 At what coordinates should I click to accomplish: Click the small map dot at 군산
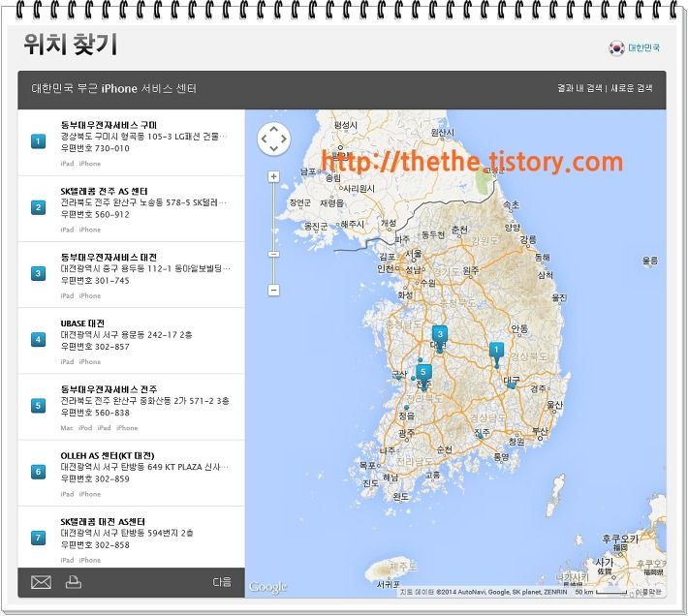pos(399,377)
